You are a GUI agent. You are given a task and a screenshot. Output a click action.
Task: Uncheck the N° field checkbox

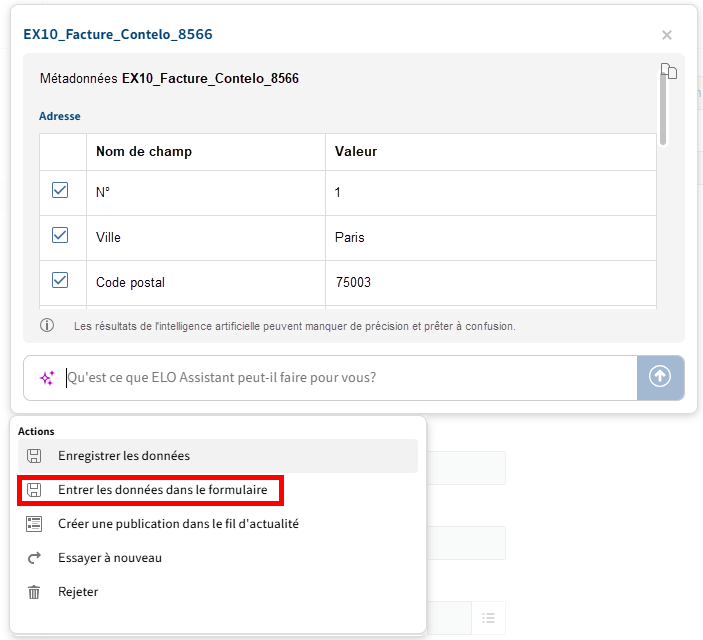point(60,190)
